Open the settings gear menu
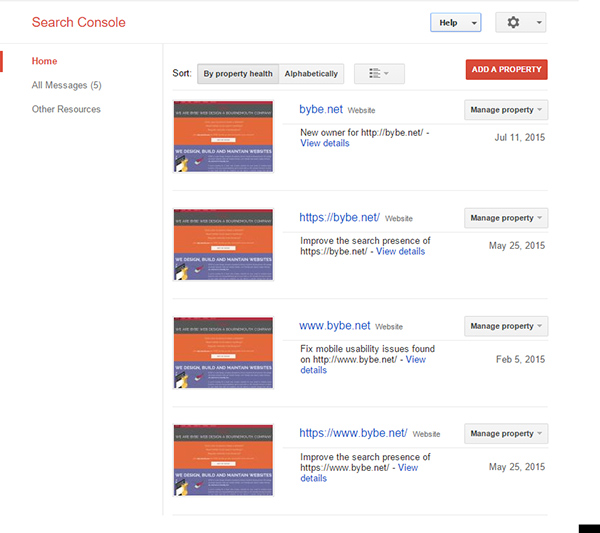The image size is (600, 533). (520, 23)
